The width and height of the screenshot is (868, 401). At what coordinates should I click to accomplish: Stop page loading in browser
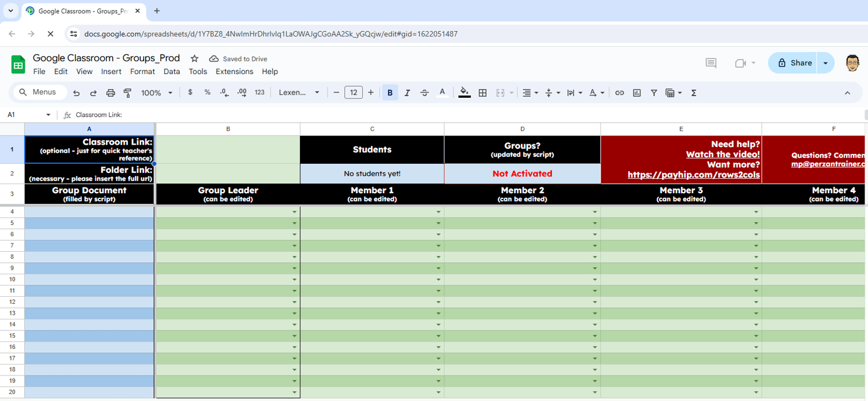pyautogui.click(x=50, y=34)
